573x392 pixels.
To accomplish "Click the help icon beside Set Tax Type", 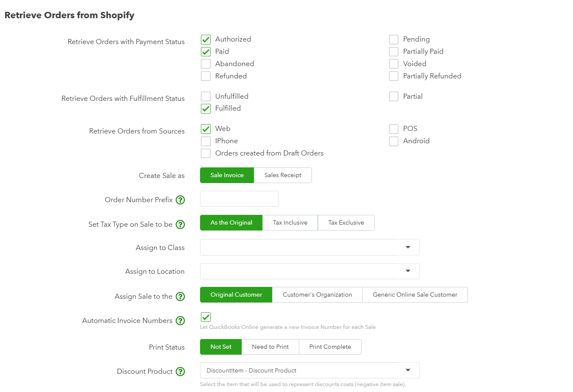I will point(181,225).
